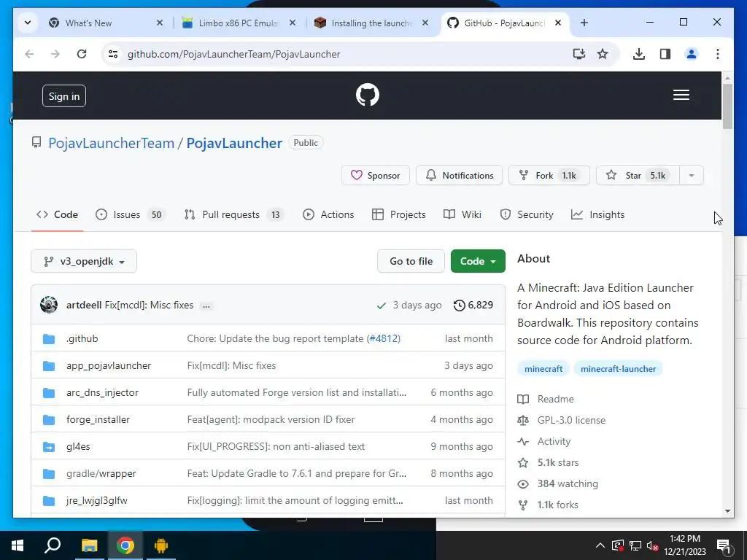The height and width of the screenshot is (560, 747).
Task: Click Go to file button
Action: tap(411, 262)
